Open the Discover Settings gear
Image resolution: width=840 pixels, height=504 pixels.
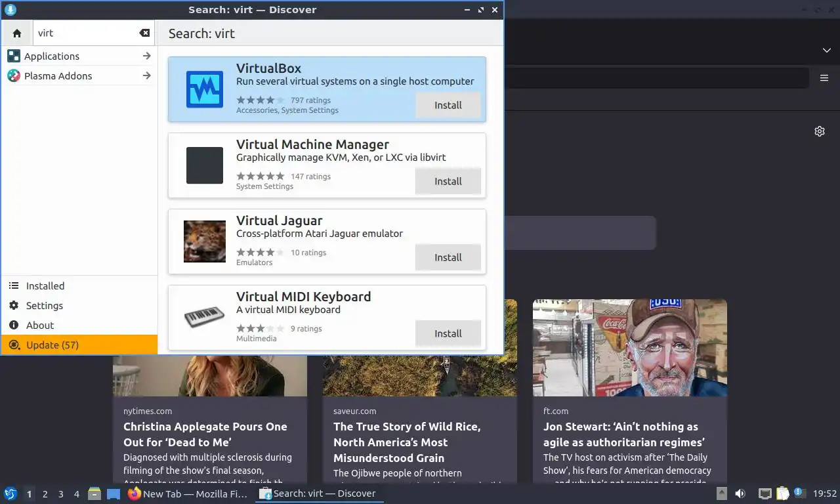coord(14,305)
